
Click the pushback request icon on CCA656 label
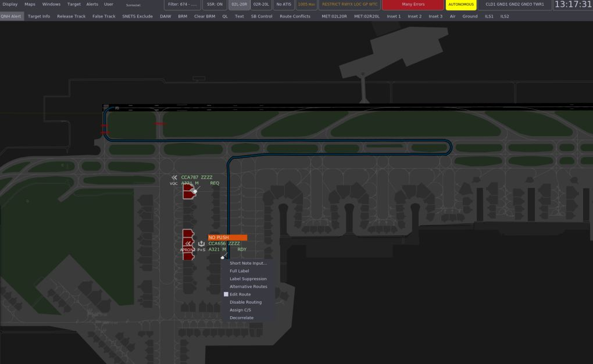(x=201, y=243)
